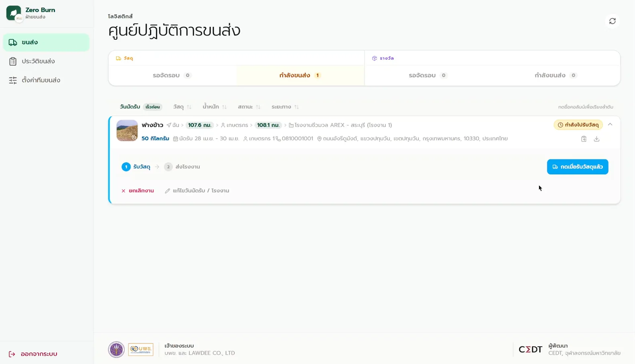The width and height of the screenshot is (635, 364).
Task: Collapse the ฟางข้าว job card with the chevron
Action: [x=610, y=125]
